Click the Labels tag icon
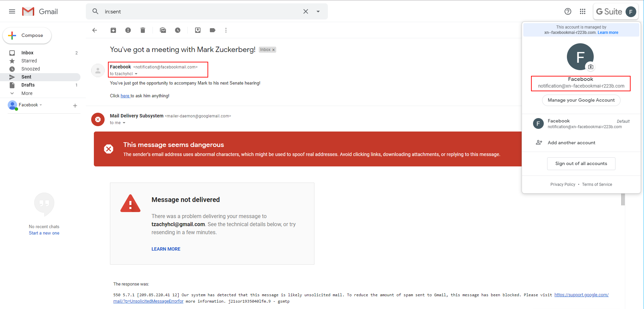 point(213,30)
